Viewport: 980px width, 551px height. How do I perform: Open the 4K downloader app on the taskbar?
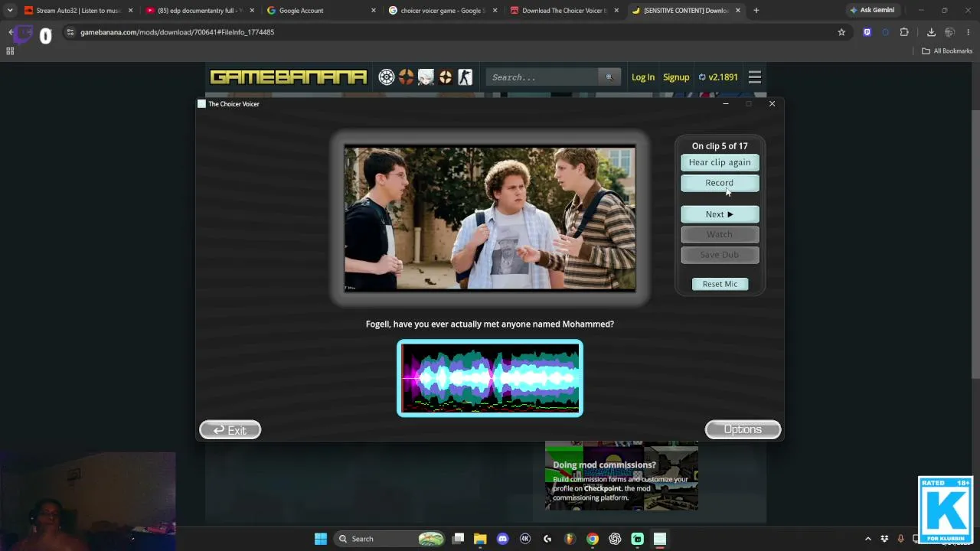coord(525,539)
